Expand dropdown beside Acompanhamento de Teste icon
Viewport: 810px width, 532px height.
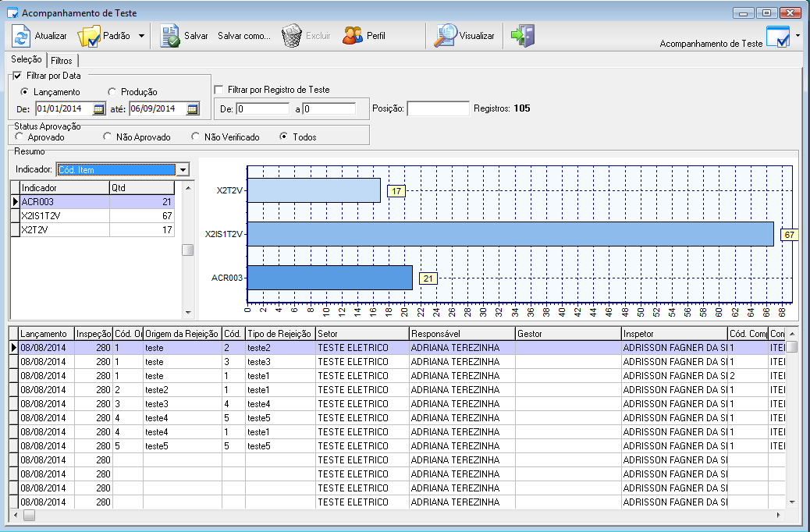coord(798,37)
